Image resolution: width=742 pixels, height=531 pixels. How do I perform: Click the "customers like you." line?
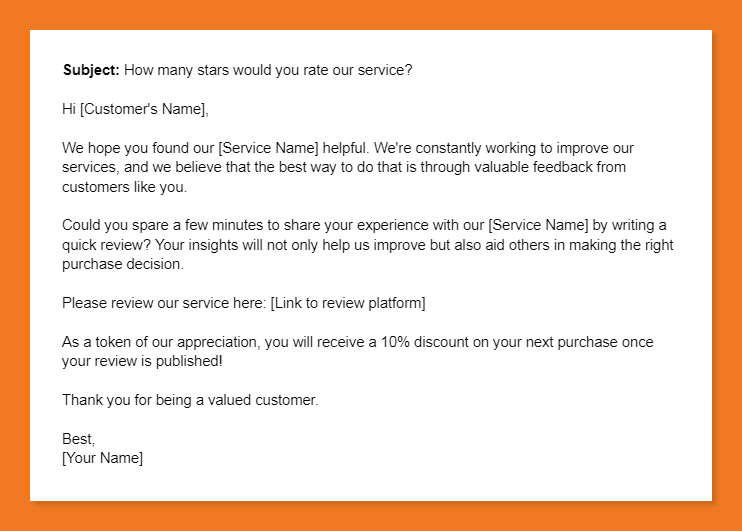pyautogui.click(x=124, y=187)
